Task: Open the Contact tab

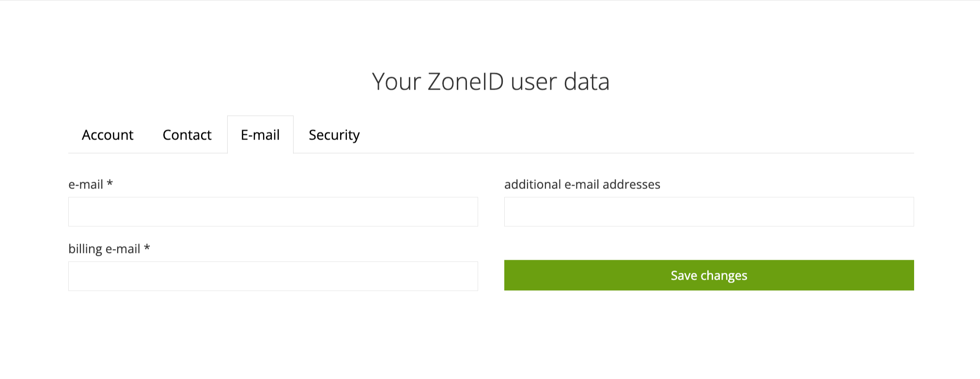Action: [x=187, y=135]
